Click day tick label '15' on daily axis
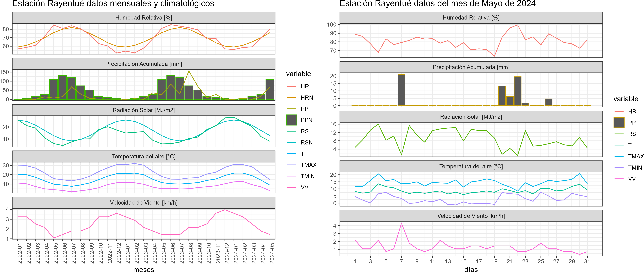Screen dimensions: 644x272 tap(463, 261)
